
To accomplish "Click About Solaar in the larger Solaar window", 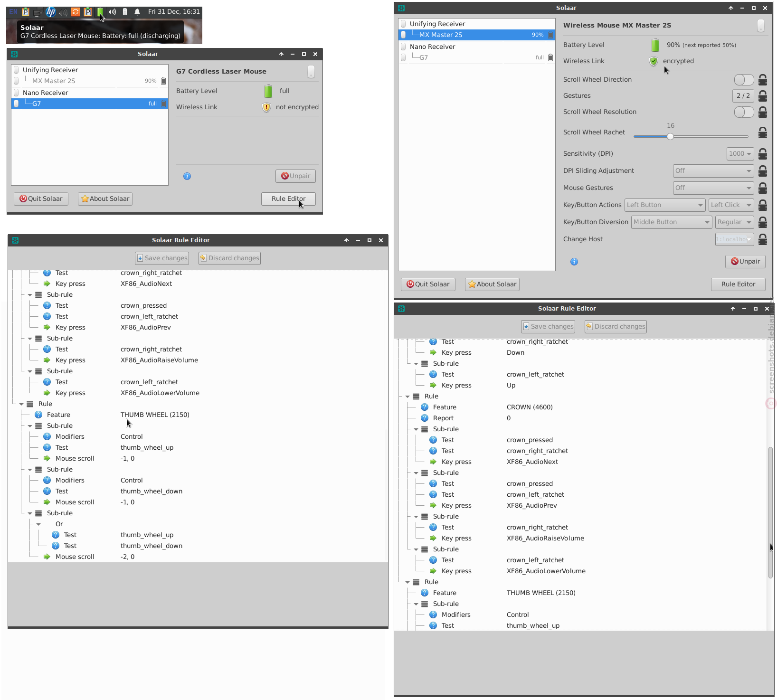I will click(492, 284).
